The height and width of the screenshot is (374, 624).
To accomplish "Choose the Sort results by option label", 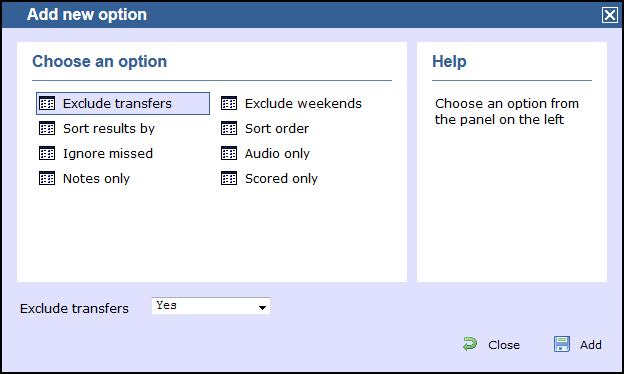I will click(109, 129).
